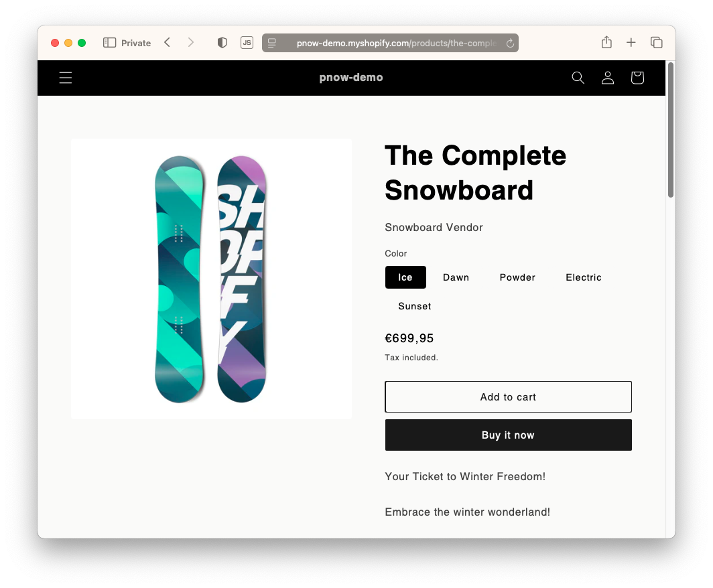Open the hamburger navigation menu
The image size is (713, 588).
[x=66, y=78]
